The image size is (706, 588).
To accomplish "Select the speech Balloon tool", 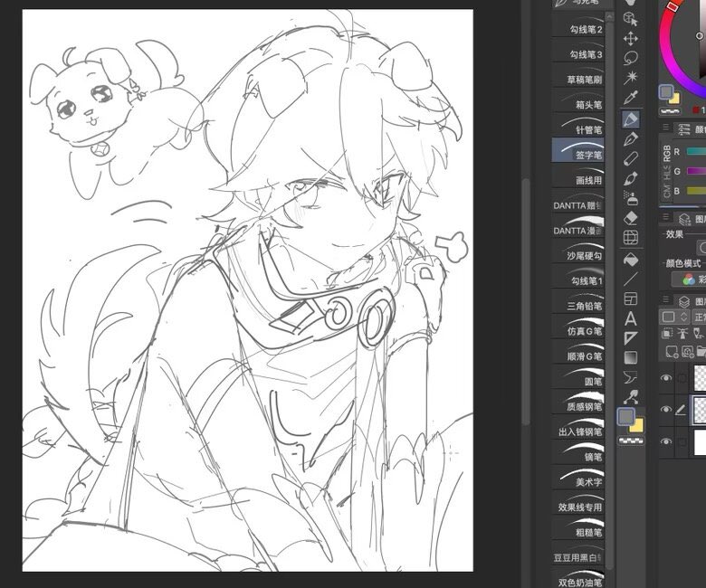I will 630,377.
